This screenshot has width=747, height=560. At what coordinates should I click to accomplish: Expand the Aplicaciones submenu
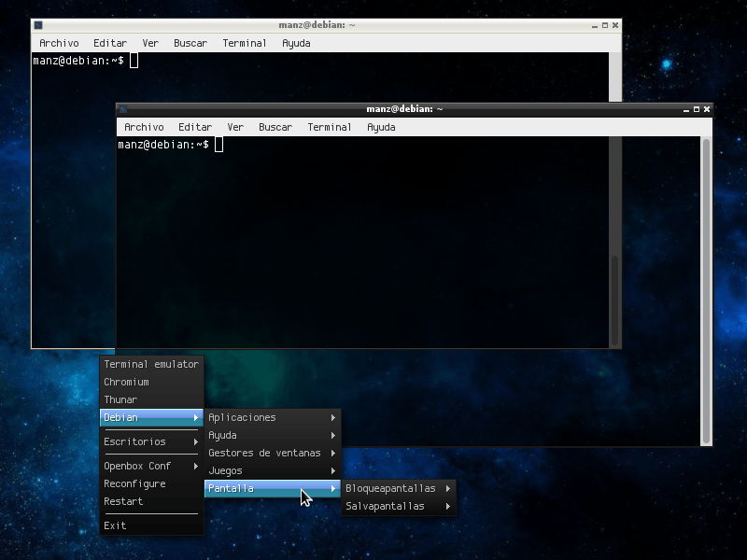point(273,417)
